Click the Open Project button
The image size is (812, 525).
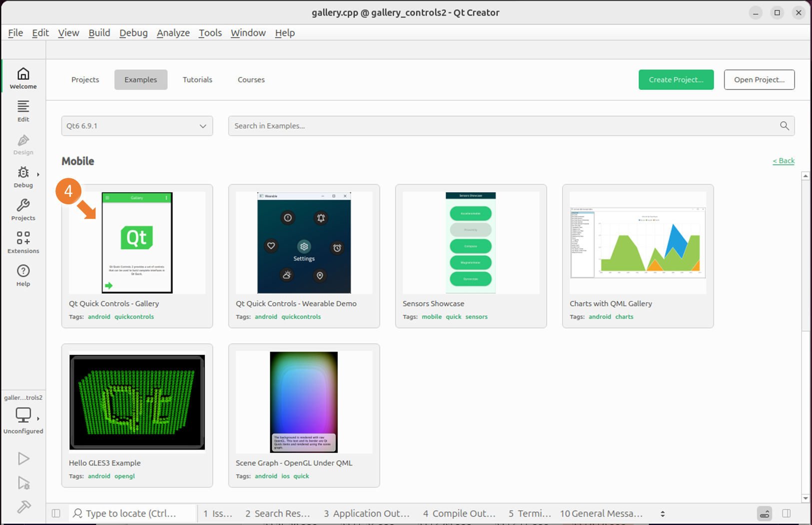coord(759,80)
